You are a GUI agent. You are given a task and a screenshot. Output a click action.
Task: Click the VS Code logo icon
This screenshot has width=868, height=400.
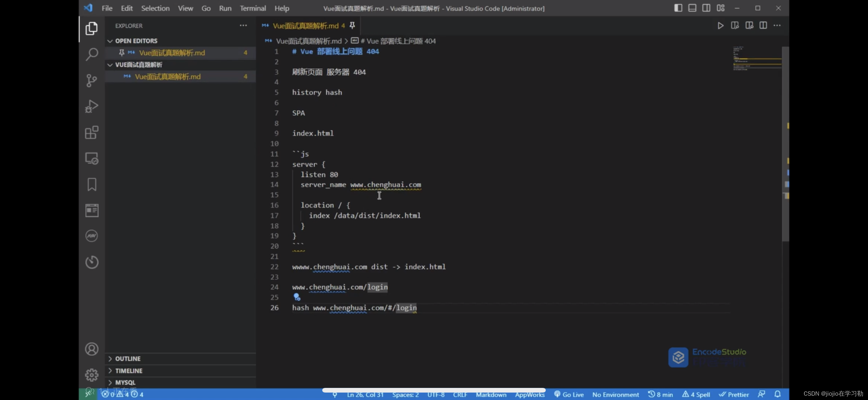point(88,8)
